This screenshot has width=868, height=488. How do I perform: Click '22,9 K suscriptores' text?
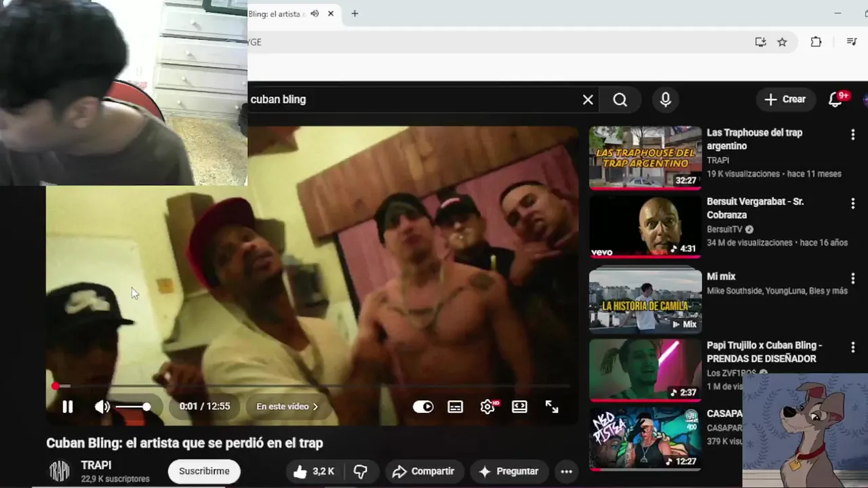(115, 479)
